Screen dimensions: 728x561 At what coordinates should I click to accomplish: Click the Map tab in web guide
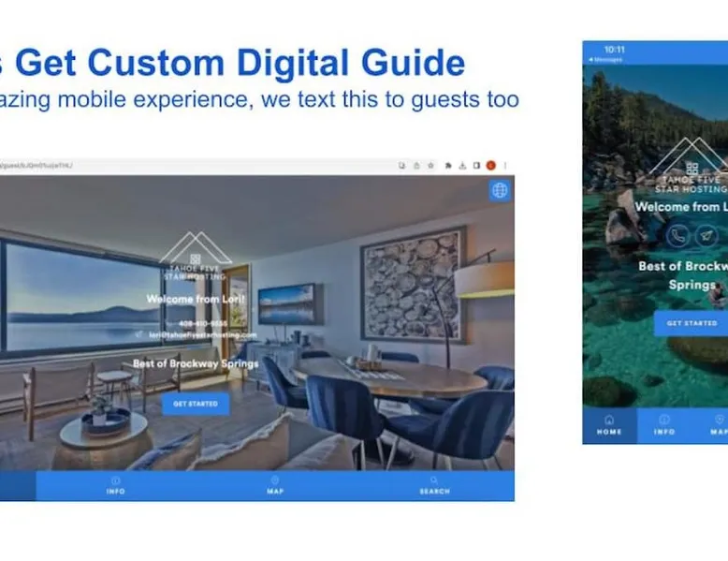pos(275,486)
